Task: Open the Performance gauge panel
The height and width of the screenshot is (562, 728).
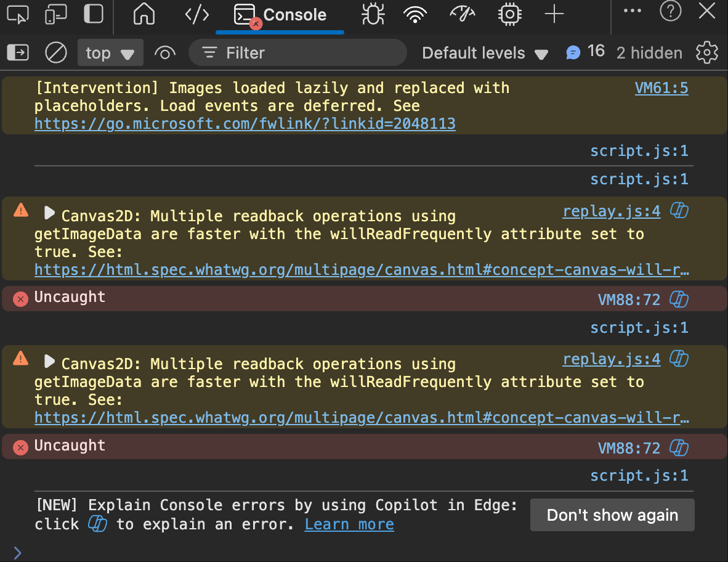Action: (463, 15)
